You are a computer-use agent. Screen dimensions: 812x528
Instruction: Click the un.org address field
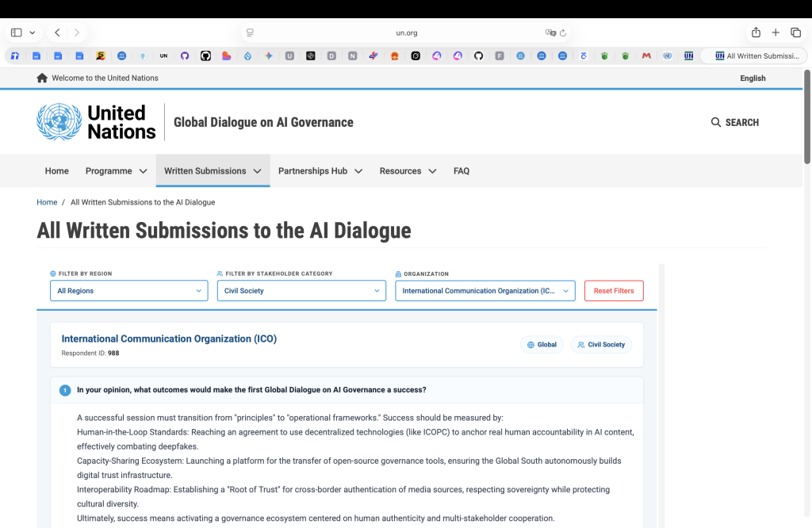point(407,33)
